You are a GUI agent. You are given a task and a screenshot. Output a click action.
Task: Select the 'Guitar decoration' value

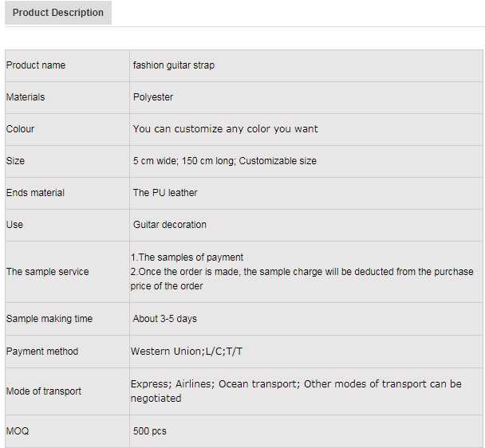pos(170,225)
